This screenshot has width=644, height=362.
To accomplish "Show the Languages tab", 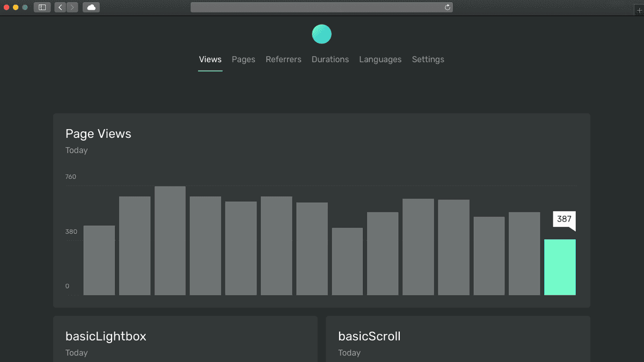I will 380,60.
